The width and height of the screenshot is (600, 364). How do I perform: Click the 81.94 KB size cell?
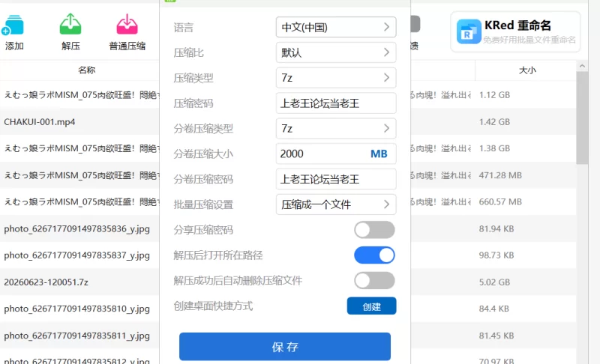pos(496,228)
